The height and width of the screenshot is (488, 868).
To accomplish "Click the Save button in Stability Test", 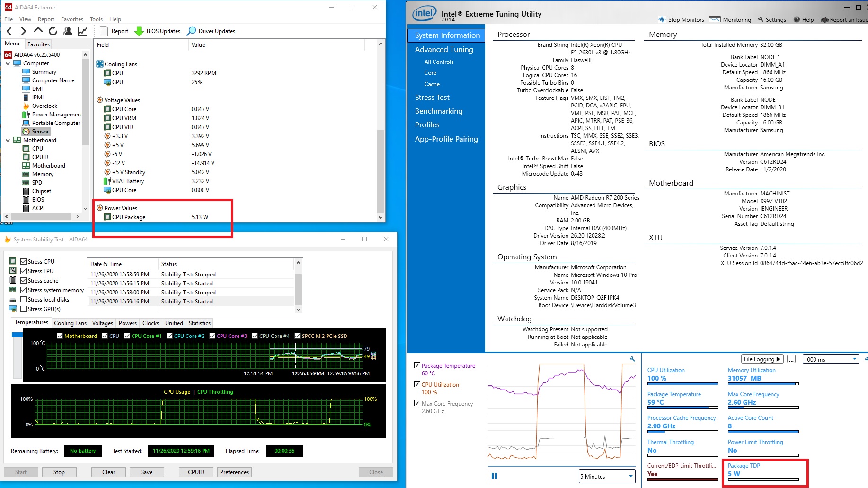I will pos(147,472).
